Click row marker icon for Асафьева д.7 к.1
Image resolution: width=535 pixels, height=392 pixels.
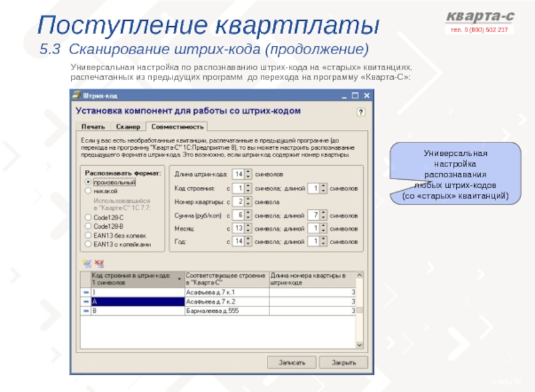point(86,292)
